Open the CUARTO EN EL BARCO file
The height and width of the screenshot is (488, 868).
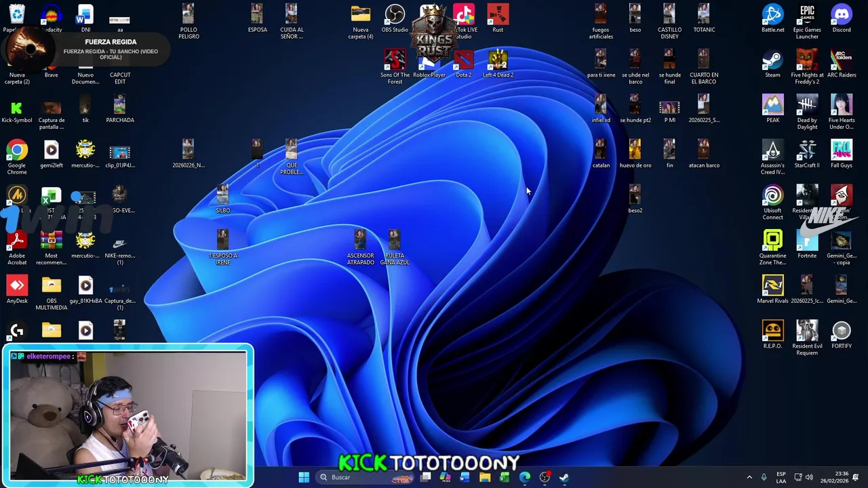click(704, 66)
